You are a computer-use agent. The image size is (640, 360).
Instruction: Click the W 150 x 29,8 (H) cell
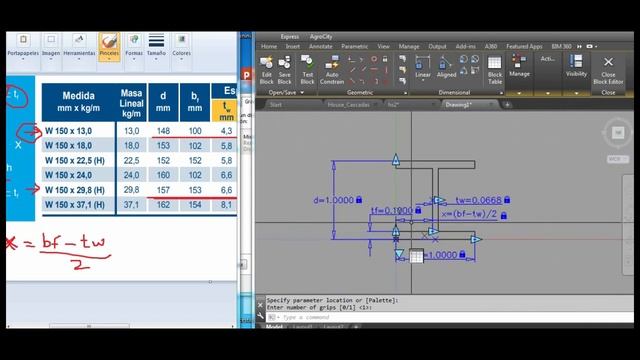pyautogui.click(x=75, y=190)
